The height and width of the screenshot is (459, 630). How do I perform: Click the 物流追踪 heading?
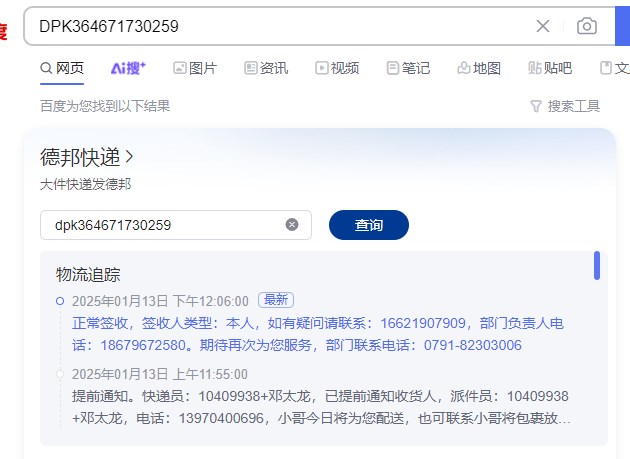88,275
